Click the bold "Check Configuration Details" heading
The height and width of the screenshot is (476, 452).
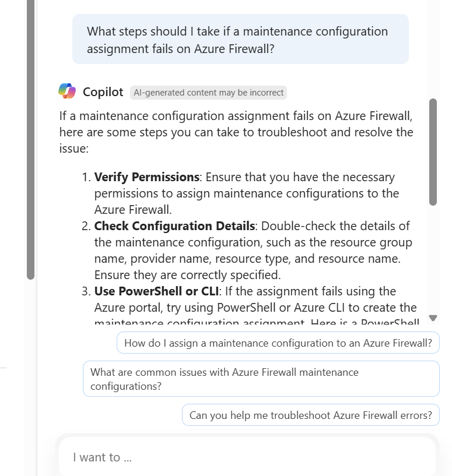pos(174,226)
